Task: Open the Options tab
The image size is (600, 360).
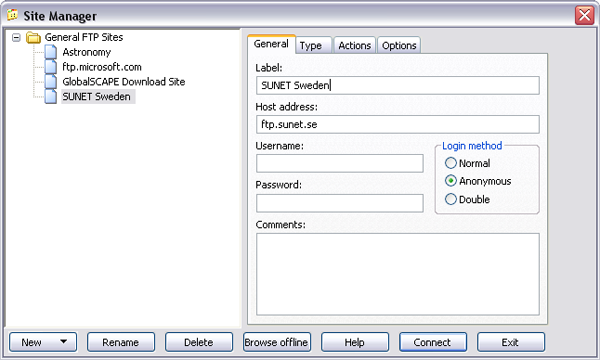Action: tap(399, 46)
